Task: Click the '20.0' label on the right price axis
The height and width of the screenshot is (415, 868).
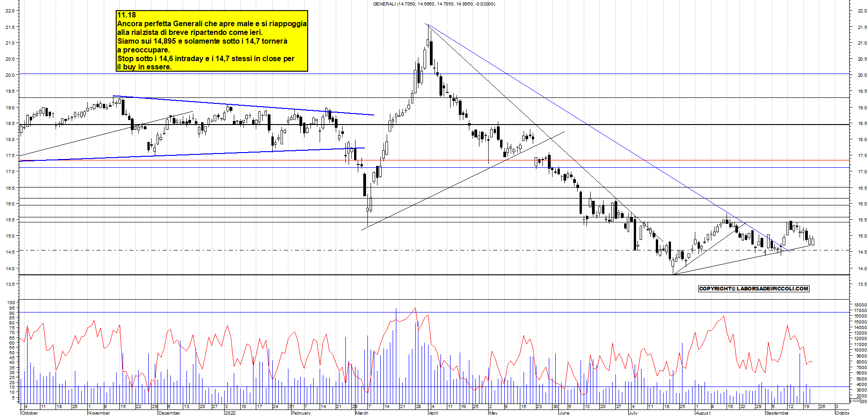Action: [x=862, y=75]
